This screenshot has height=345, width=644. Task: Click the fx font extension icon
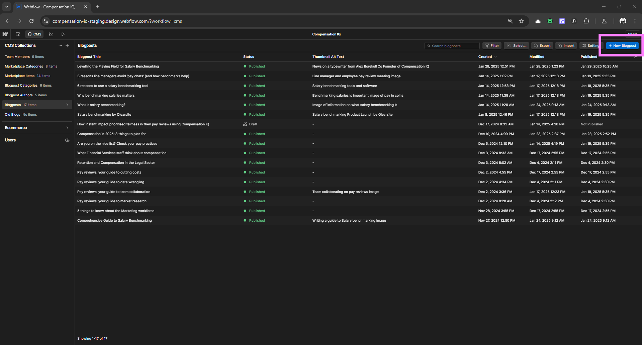[x=574, y=21]
